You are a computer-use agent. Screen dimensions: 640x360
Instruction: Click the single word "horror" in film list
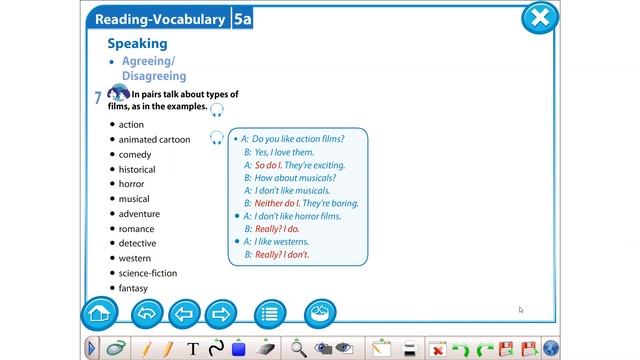(x=131, y=184)
